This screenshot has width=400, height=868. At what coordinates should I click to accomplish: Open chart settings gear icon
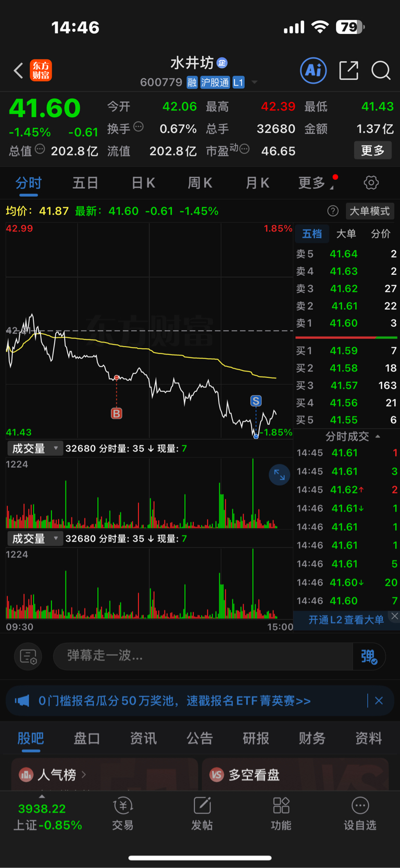pos(371,183)
